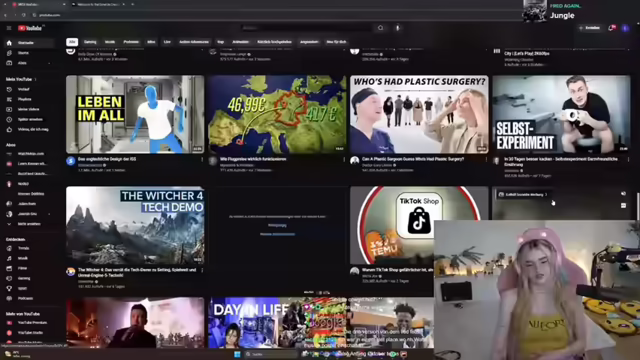Click inside the YouTube search field
Viewport: 640px width, 360px height.
pyautogui.click(x=306, y=28)
